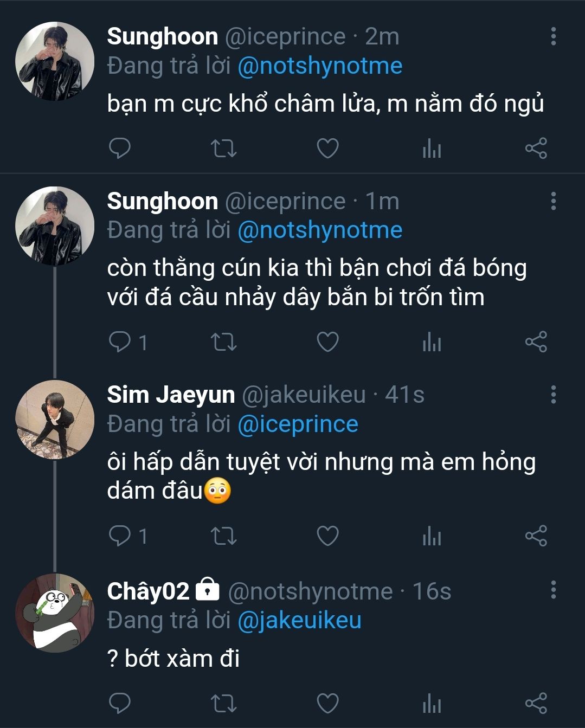The image size is (585, 728).
Task: View analytics for Sunghoon's second tweet
Action: (432, 342)
